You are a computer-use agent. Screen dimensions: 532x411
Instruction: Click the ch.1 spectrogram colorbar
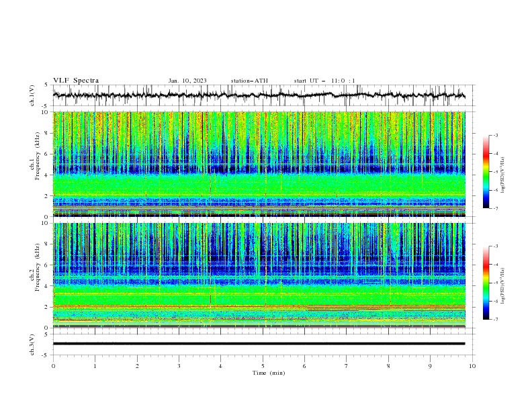click(486, 171)
